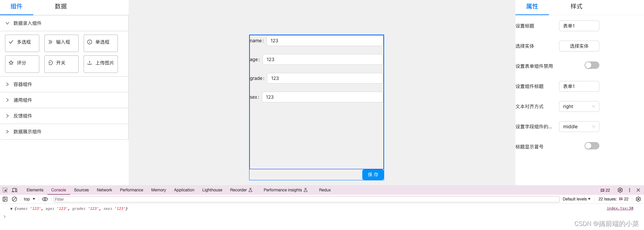
Task: Open the Performance DevTools tab
Action: click(x=132, y=190)
